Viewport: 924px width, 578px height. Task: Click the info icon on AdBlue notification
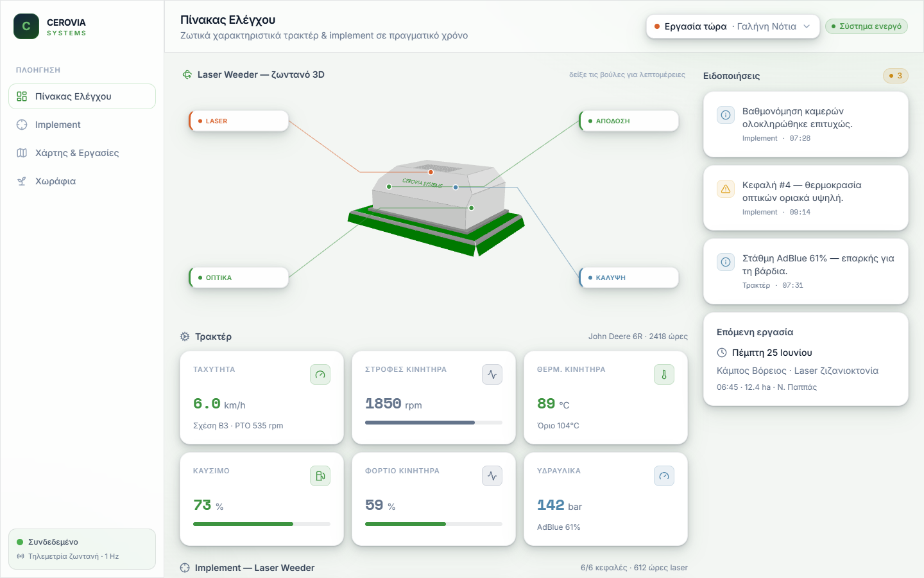tap(726, 262)
